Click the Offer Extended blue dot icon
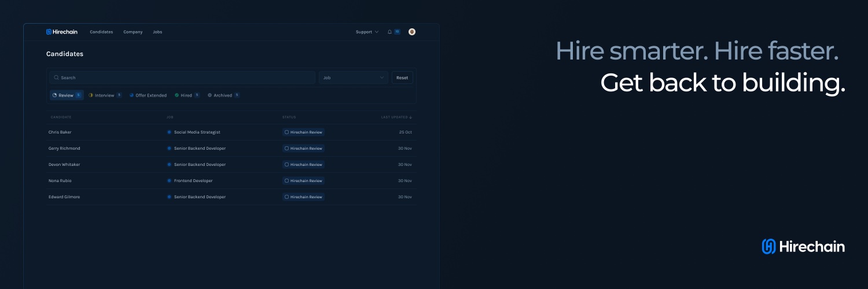The height and width of the screenshot is (289, 868). coord(131,95)
